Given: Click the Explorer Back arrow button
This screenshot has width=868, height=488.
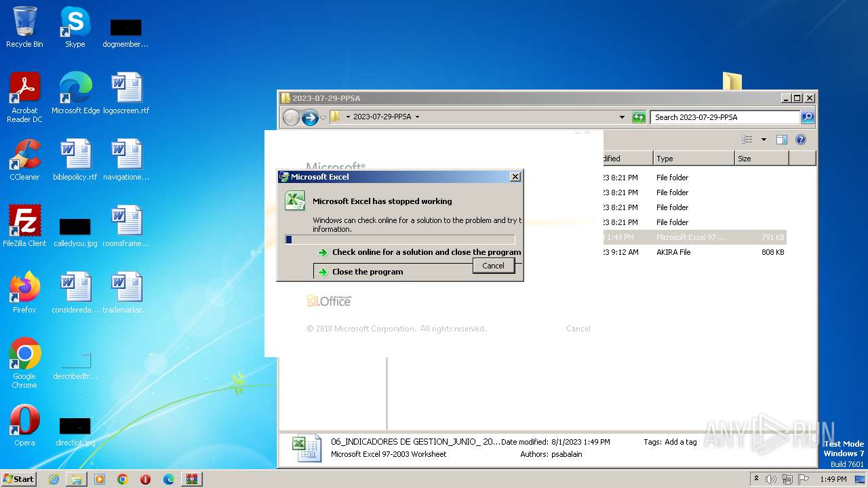Looking at the screenshot, I should pos(291,117).
